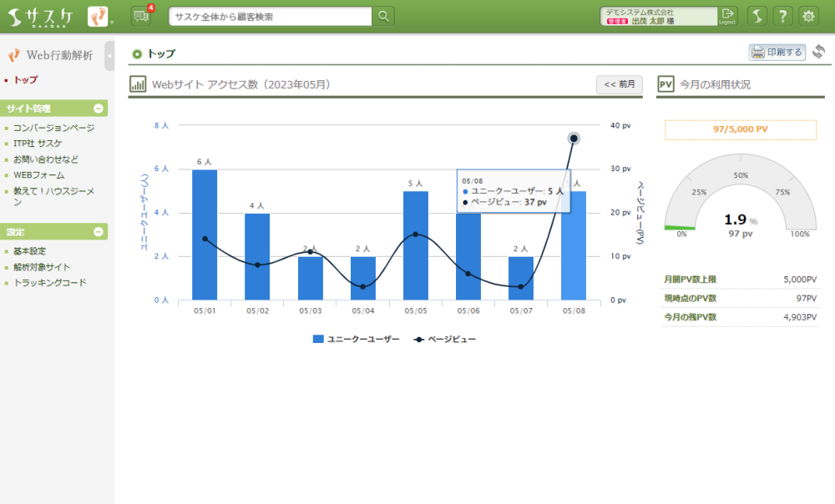Screen dimensions: 835x504
Task: Click the magnifier search button
Action: pos(382,16)
